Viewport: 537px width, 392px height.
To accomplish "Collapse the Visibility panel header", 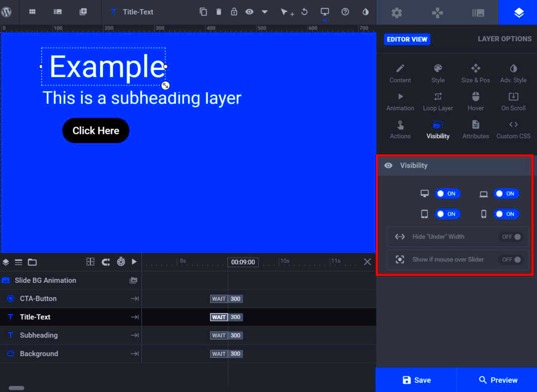I will click(455, 165).
